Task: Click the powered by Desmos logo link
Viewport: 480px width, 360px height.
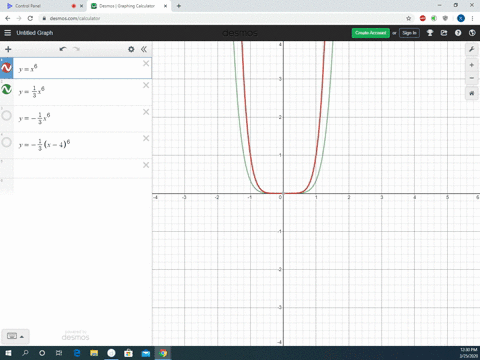Action: tap(75, 336)
